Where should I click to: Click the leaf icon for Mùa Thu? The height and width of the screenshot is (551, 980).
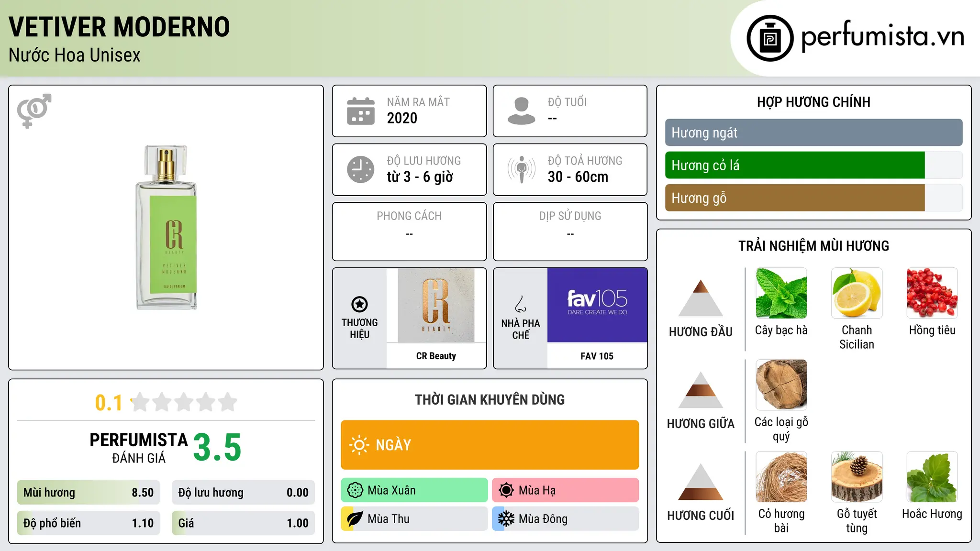pyautogui.click(x=355, y=519)
